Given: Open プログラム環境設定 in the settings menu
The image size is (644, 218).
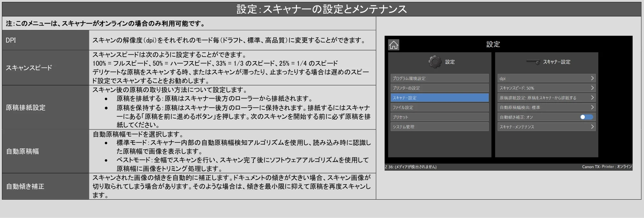Looking at the screenshot, I should tap(440, 78).
